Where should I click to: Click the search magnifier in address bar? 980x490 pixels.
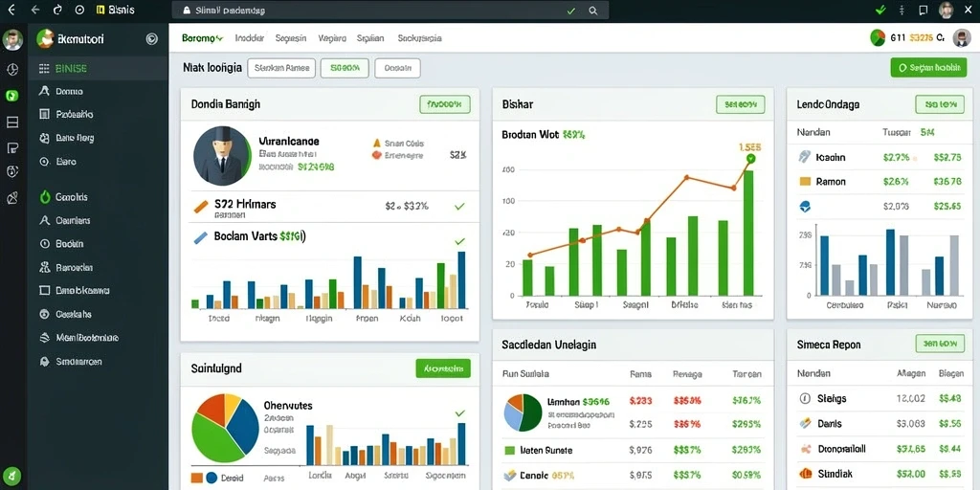click(x=593, y=11)
